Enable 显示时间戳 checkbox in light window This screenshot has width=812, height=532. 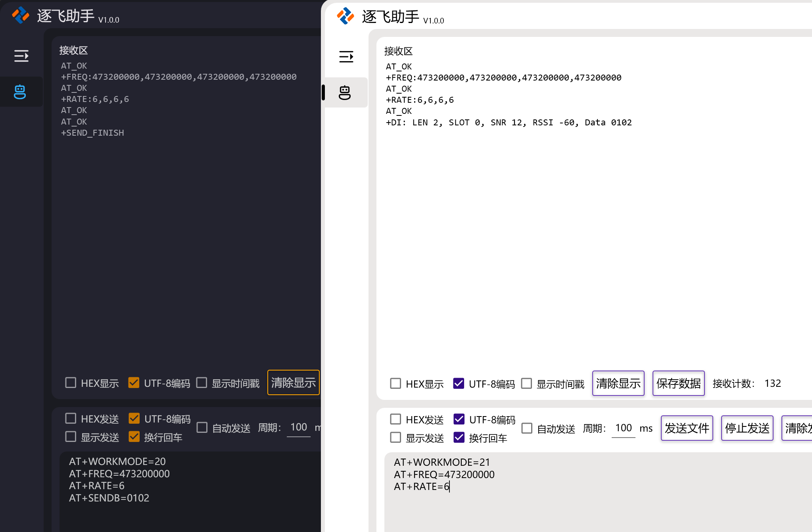[526, 384]
